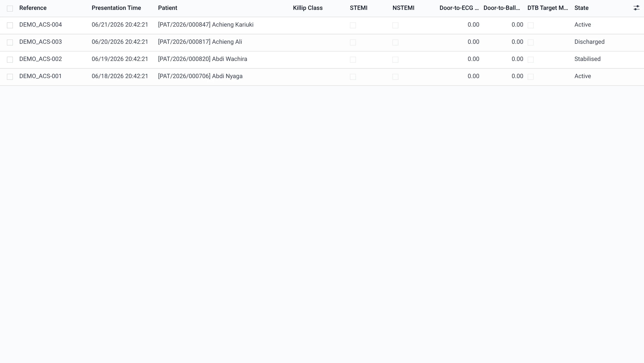Screen dimensions: 644x363
Task: Check the DEMO_ACS-002 row selector
Action: [x=10, y=59]
